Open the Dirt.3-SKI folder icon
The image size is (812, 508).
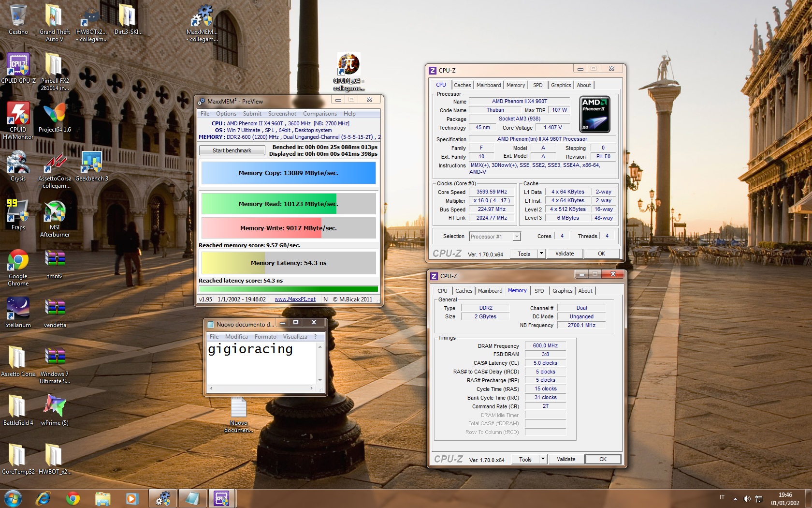click(128, 19)
